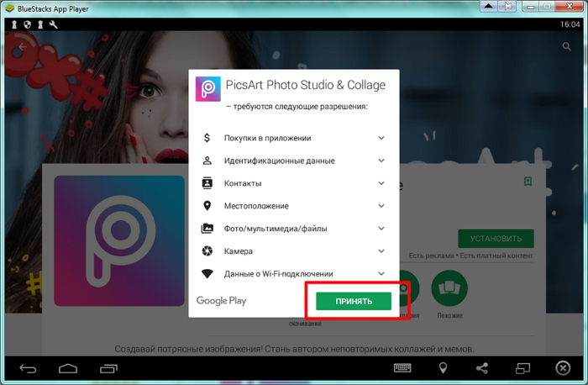Viewport: 588px width, 385px height.
Task: Open the BlueStacks keyboard icon
Action: (x=402, y=368)
